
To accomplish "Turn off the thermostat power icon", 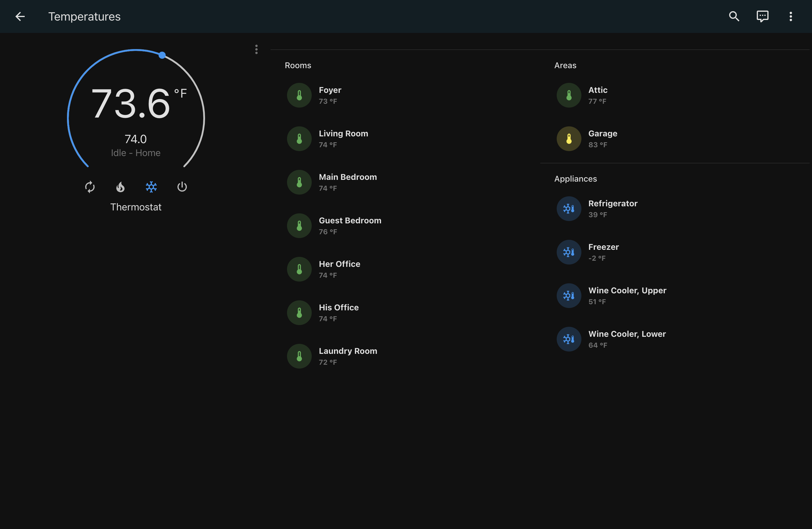I will pyautogui.click(x=182, y=187).
